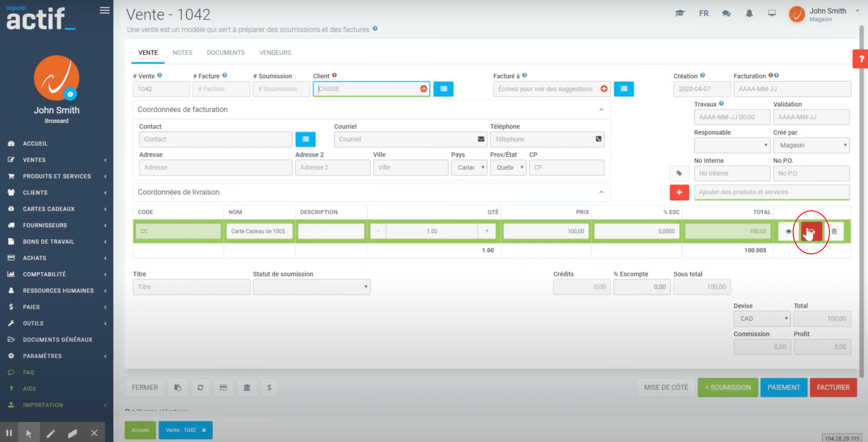This screenshot has width=868, height=442.
Task: Open client list button next to CAISSE
Action: pyautogui.click(x=443, y=89)
